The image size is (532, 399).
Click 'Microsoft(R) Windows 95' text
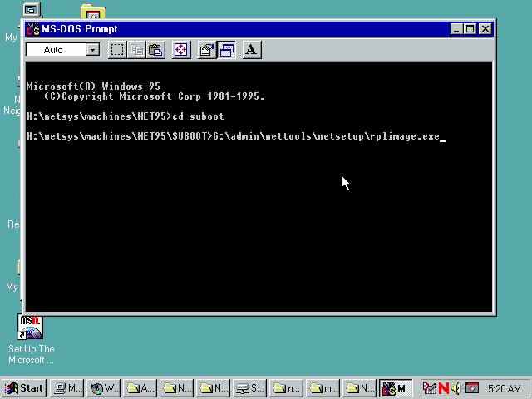tap(93, 86)
